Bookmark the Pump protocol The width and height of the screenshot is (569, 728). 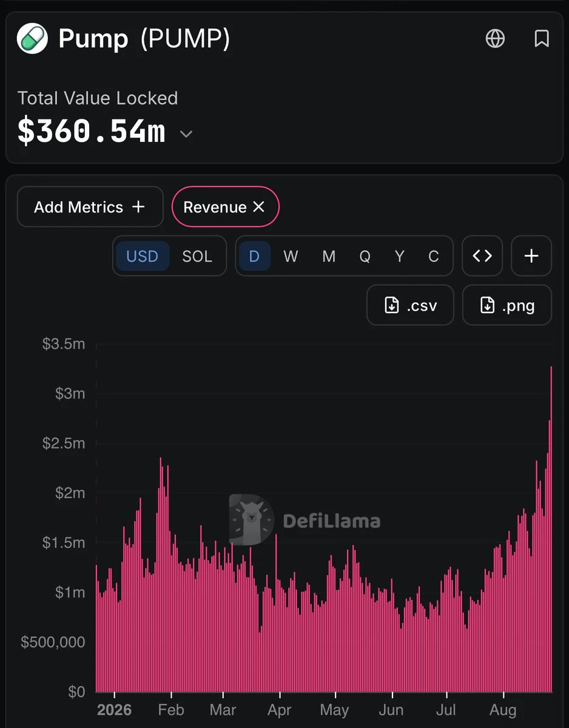tap(542, 39)
